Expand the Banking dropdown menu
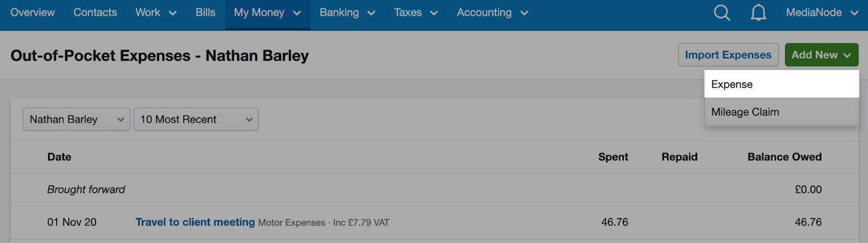This screenshot has width=868, height=243. [x=347, y=12]
